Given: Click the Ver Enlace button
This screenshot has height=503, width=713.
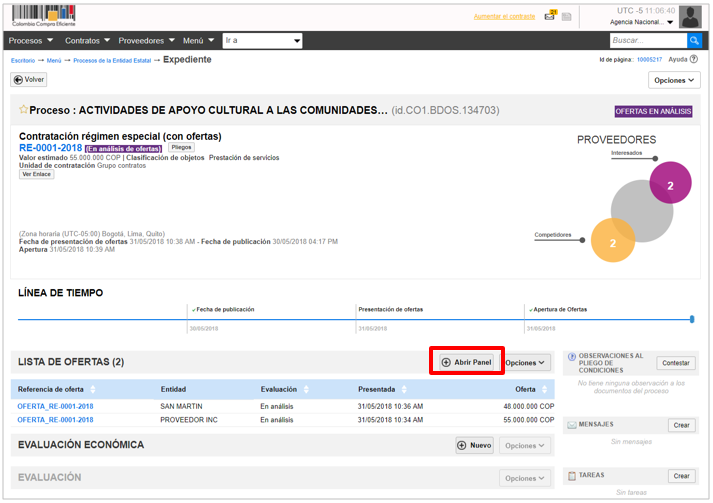Looking at the screenshot, I should click(x=36, y=174).
